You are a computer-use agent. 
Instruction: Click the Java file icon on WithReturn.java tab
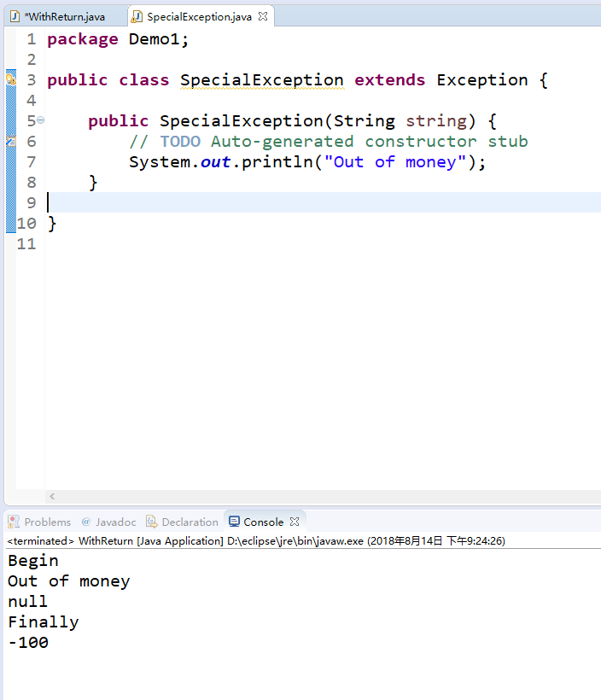pyautogui.click(x=15, y=17)
